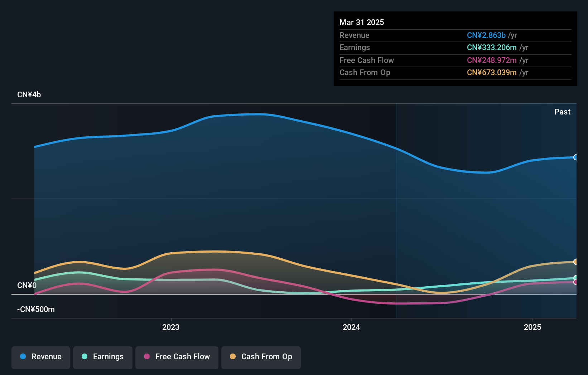Screen dimensions: 588x375
Task: Click the Cash From Op label in tooltip
Action: tap(365, 73)
